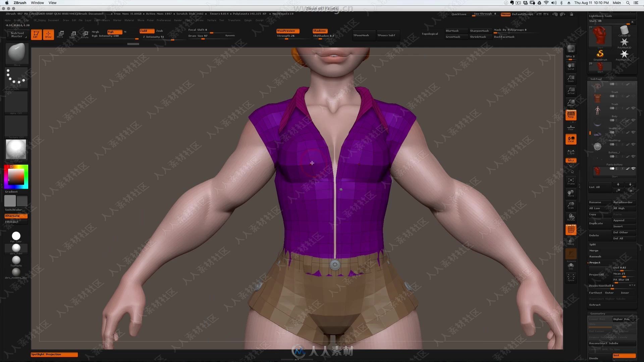
Task: Switch to the Move mode icon
Action: 61,35
